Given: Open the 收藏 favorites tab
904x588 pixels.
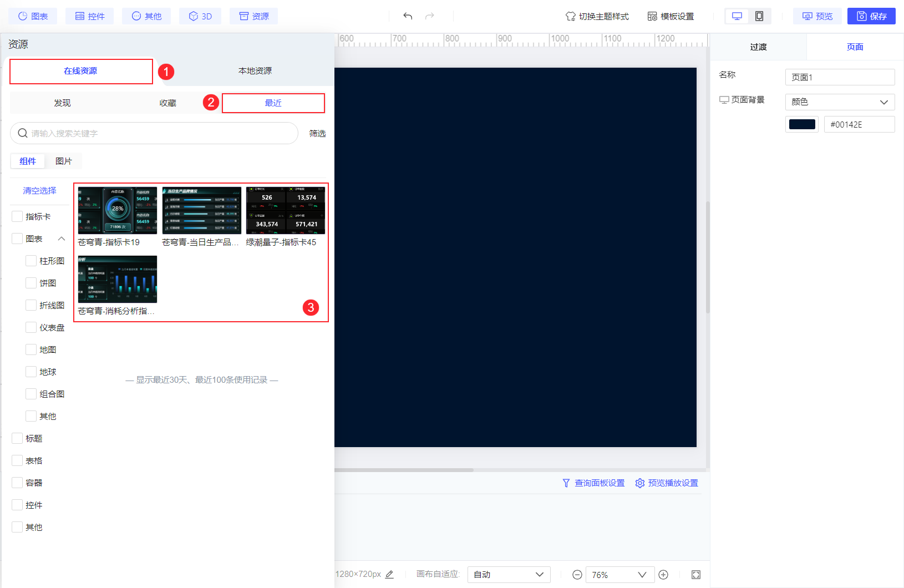Looking at the screenshot, I should click(x=167, y=103).
